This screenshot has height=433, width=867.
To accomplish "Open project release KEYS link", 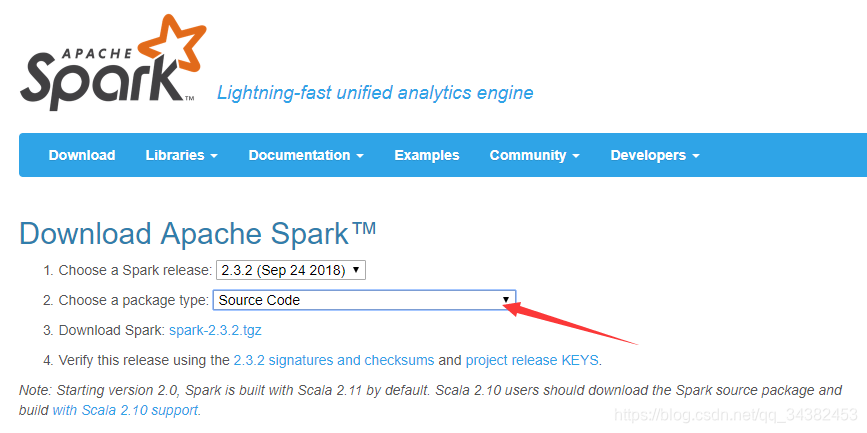I will point(532,361).
